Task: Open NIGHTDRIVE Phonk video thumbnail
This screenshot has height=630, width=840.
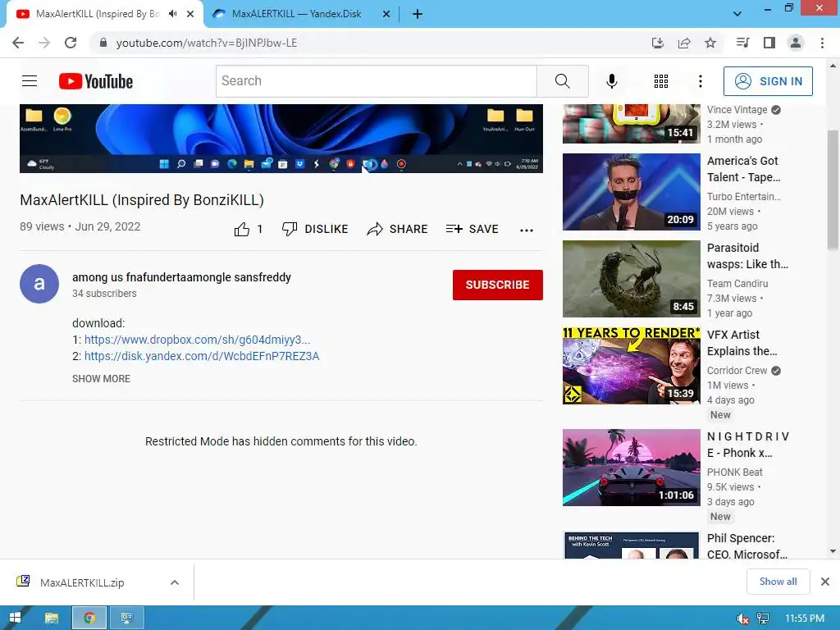Action: pos(631,467)
